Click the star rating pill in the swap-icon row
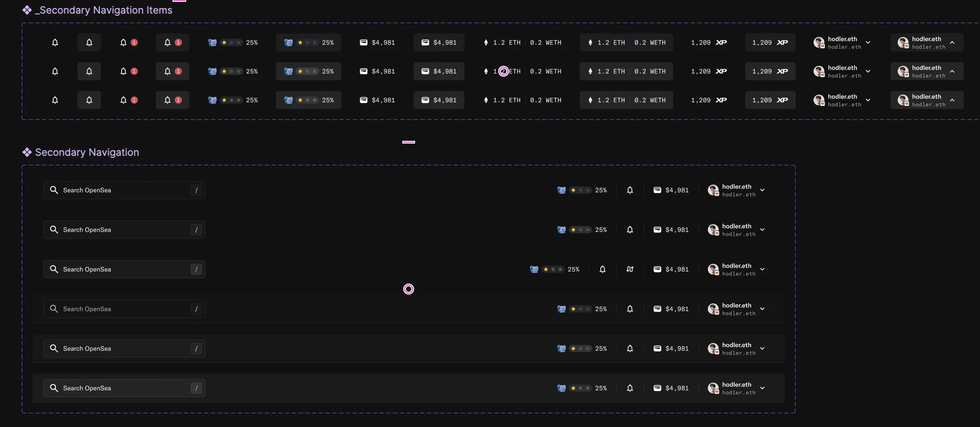The height and width of the screenshot is (427, 980). click(x=553, y=269)
